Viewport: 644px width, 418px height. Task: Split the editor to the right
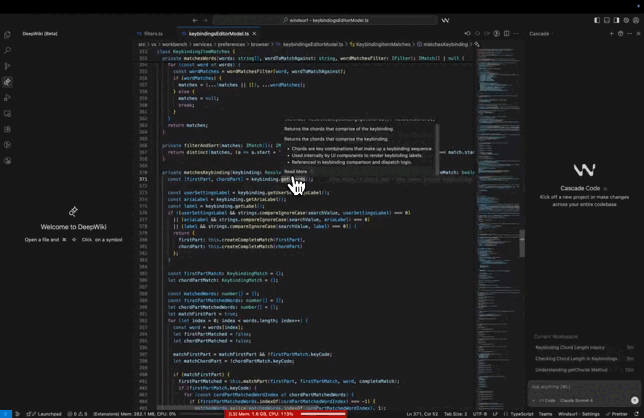tap(506, 34)
